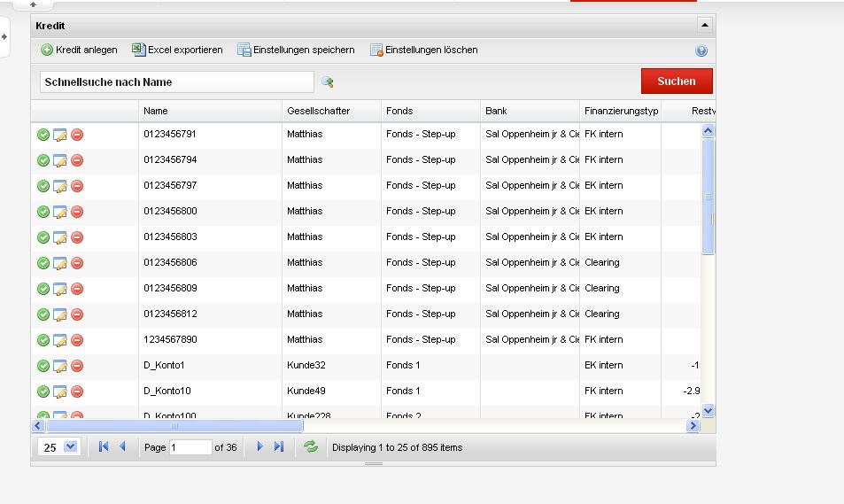Delete row 0123456794 via red icon
The height and width of the screenshot is (504, 844).
tap(77, 160)
